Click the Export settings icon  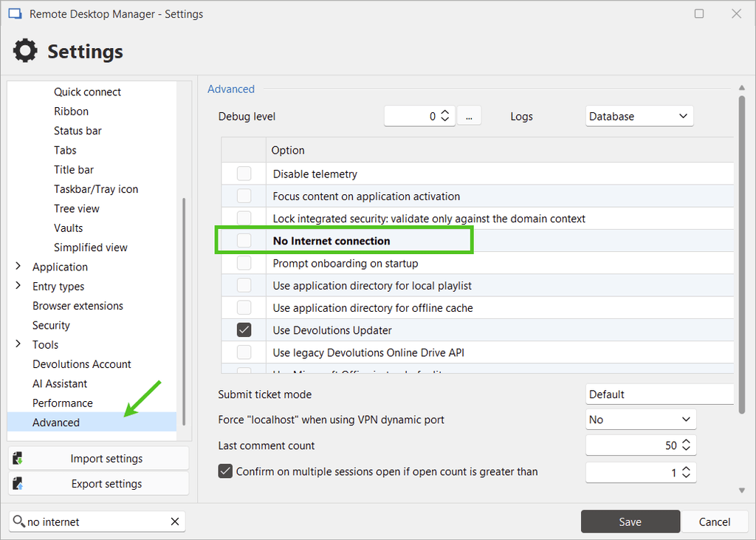click(18, 484)
